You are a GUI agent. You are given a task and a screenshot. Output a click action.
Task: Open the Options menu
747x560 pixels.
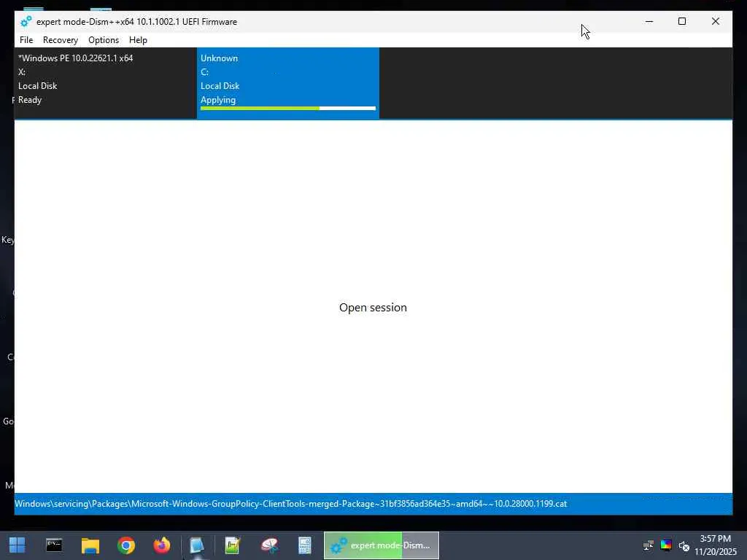click(104, 40)
